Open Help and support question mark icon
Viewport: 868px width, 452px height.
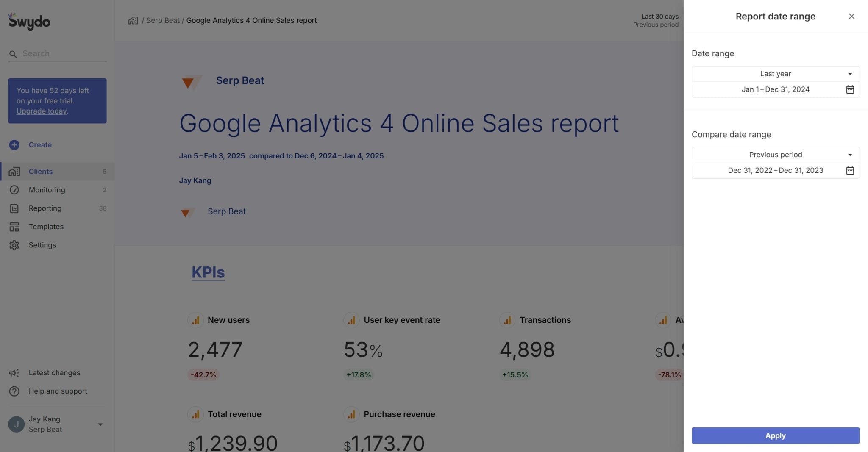coord(14,391)
